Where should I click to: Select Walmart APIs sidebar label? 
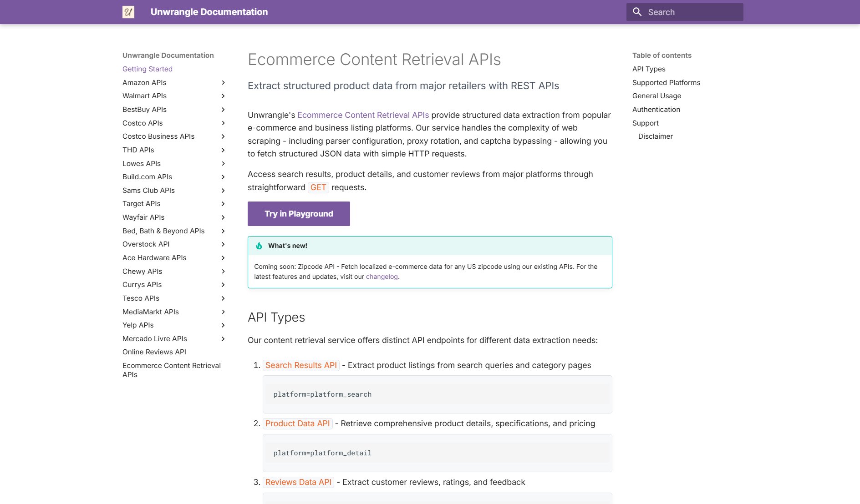point(144,96)
